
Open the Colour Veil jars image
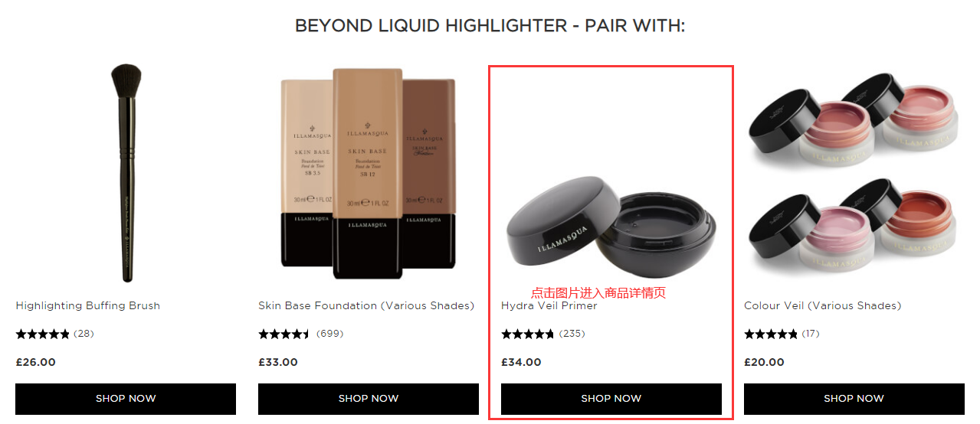click(x=854, y=174)
